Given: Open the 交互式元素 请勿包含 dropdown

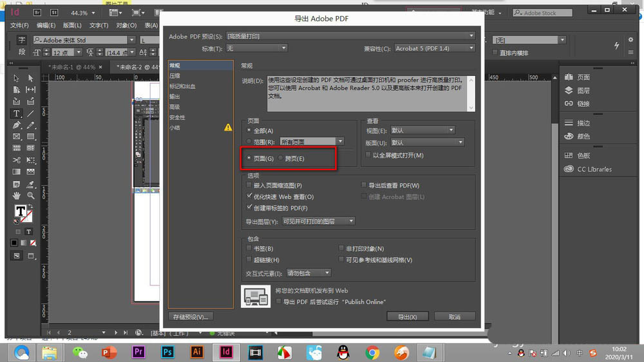Looking at the screenshot, I should (x=308, y=273).
